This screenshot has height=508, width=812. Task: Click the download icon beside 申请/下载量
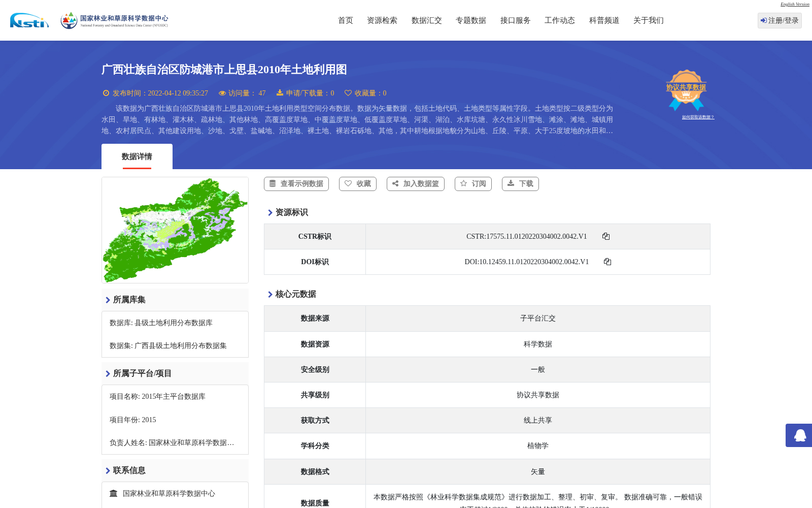pos(280,92)
